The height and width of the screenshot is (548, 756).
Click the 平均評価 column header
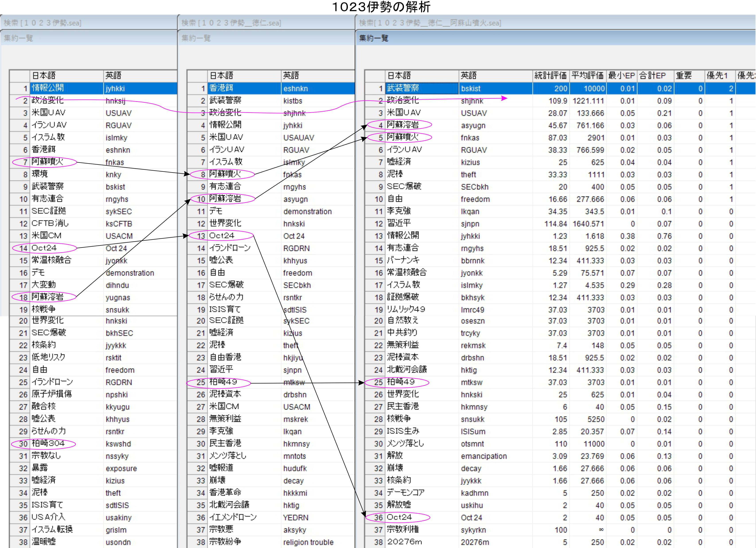pos(587,76)
